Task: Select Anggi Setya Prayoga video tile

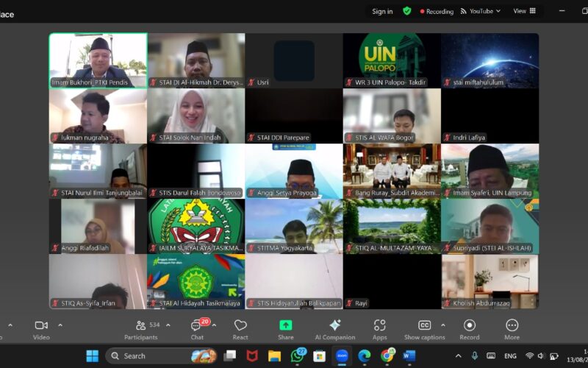Action: pyautogui.click(x=294, y=171)
